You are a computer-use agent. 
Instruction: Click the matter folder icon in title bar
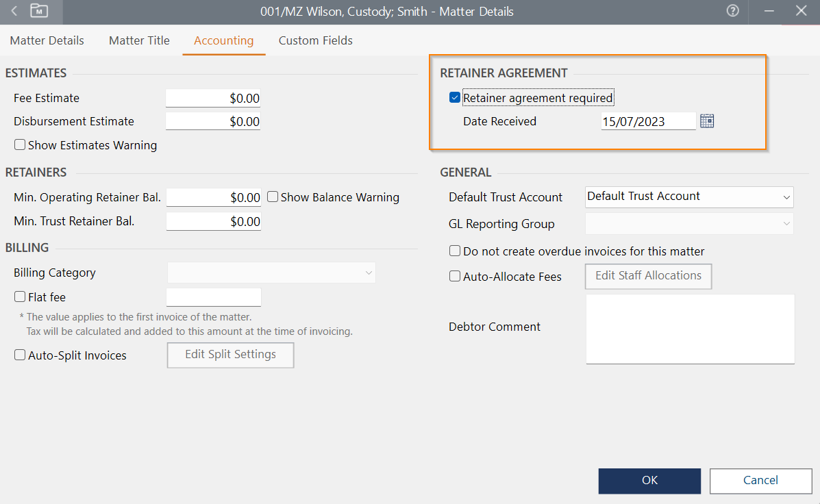(x=40, y=11)
